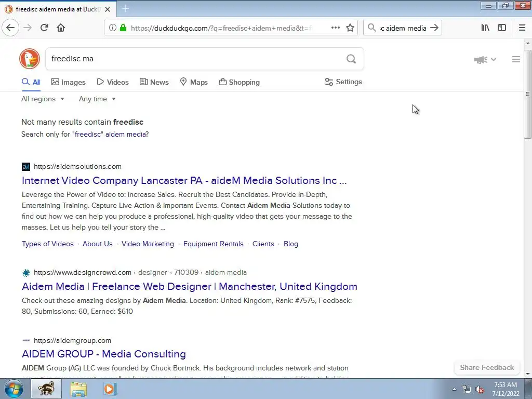Open the Types of Videos sitelink
This screenshot has width=532, height=399.
point(47,244)
